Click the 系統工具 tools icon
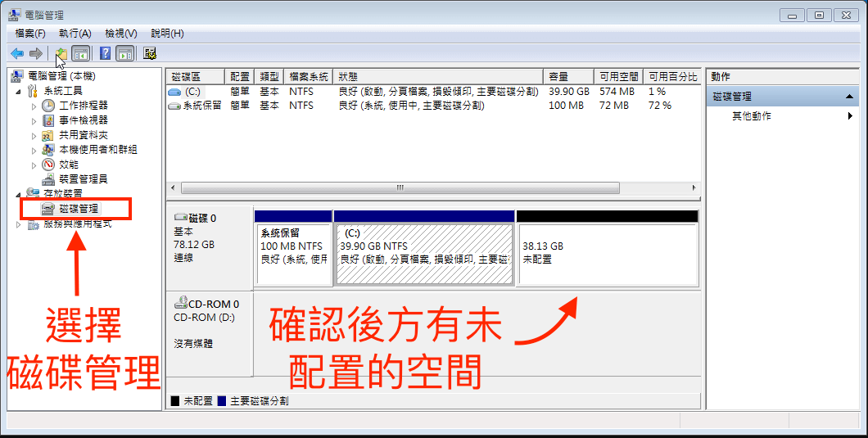 pos(34,91)
